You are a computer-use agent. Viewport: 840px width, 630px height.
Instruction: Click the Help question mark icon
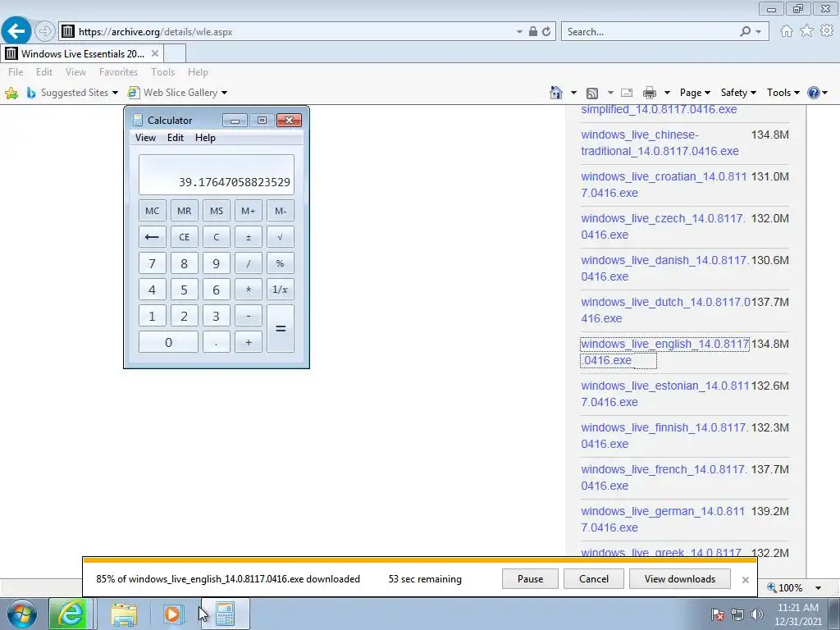pyautogui.click(x=813, y=93)
